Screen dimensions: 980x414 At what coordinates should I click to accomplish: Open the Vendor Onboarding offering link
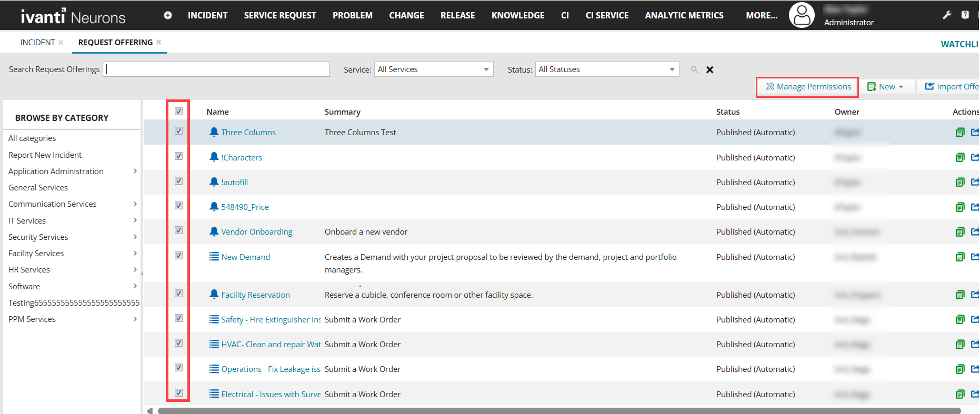256,232
